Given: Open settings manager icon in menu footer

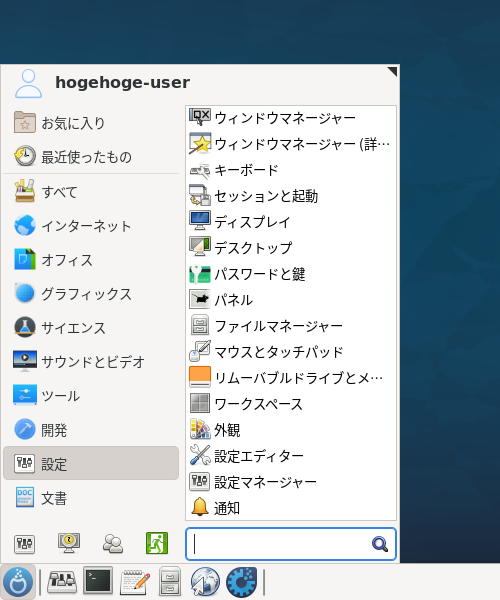Looking at the screenshot, I should pos(24,544).
